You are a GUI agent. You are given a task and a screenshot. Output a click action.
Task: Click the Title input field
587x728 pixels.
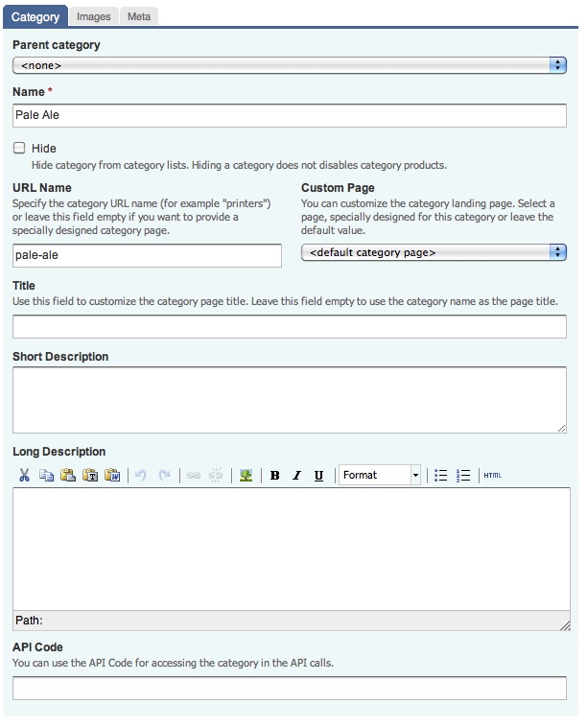click(x=290, y=326)
